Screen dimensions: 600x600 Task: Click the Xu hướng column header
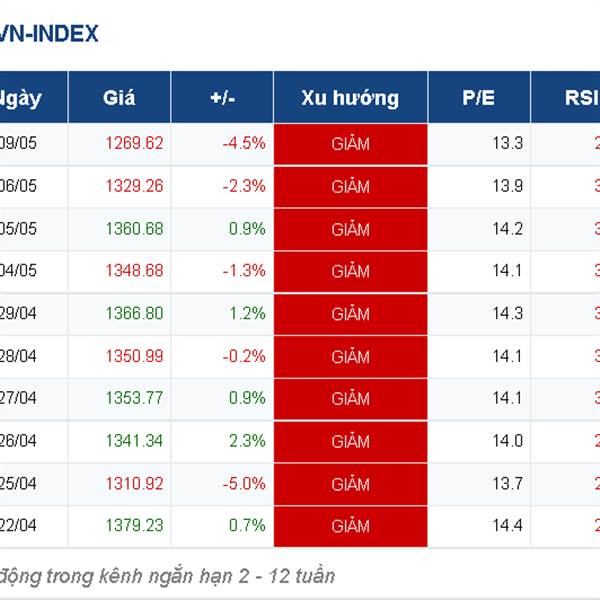point(351,97)
